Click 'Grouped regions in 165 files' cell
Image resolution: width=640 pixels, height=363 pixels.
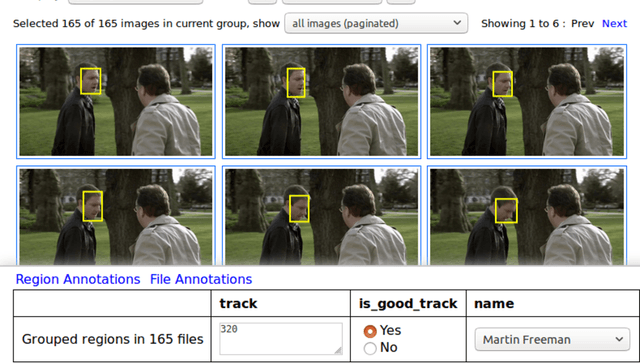click(112, 339)
